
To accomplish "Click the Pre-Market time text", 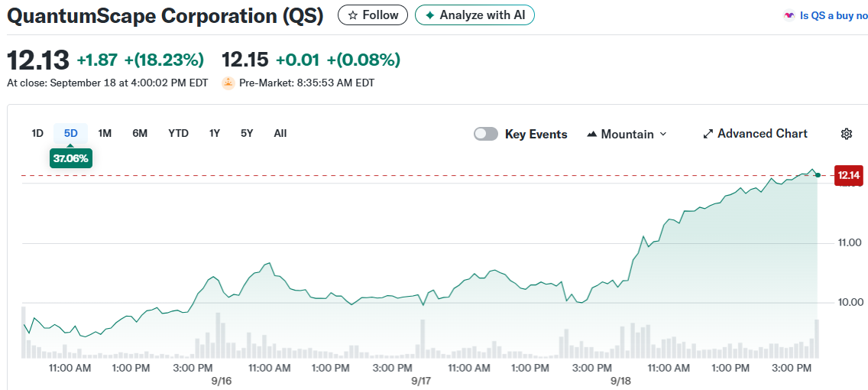I will [x=306, y=83].
